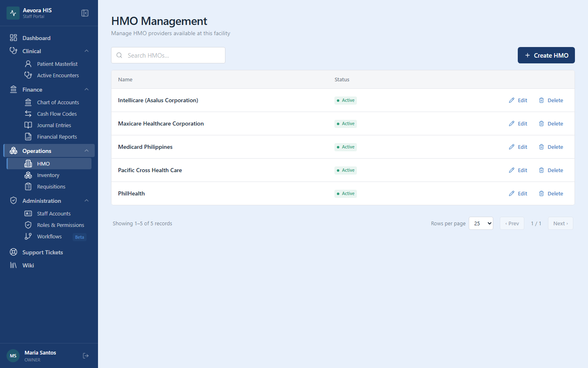Screen dimensions: 588x368
Task: Open the Wiki page
Action: coord(49,265)
